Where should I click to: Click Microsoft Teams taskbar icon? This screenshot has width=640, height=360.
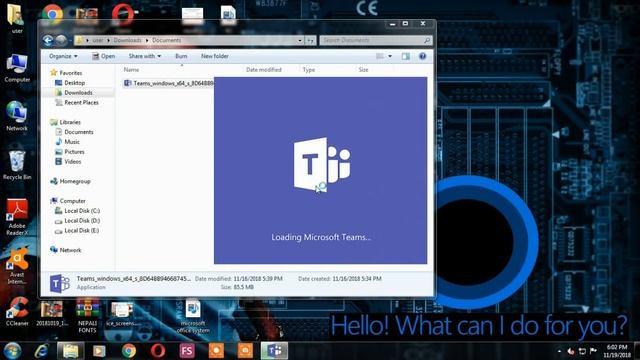pos(274,351)
